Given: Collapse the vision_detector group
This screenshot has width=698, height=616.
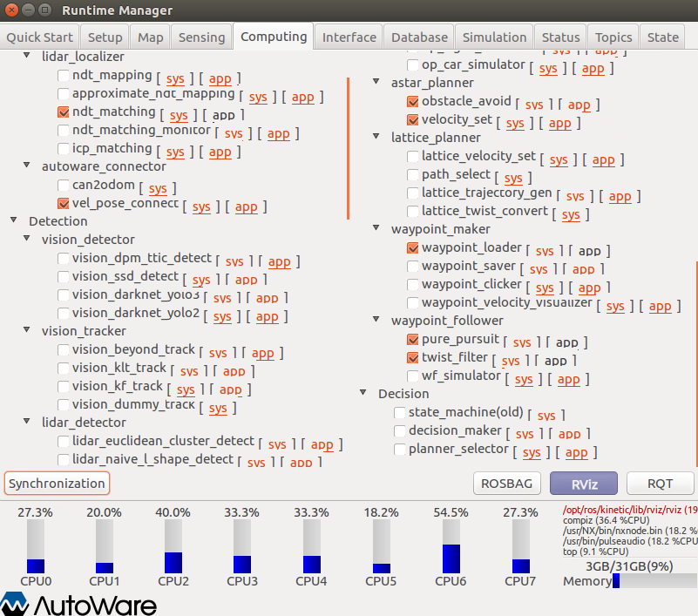Looking at the screenshot, I should tap(27, 239).
